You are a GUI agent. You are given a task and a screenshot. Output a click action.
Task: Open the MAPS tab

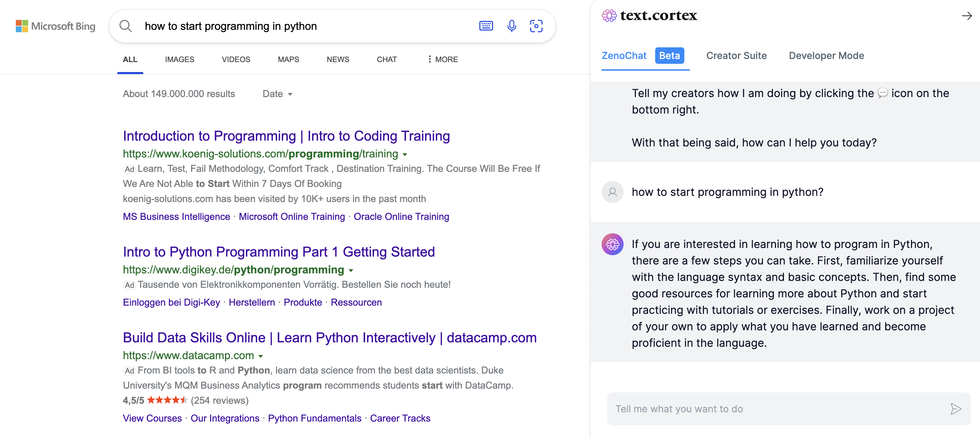click(288, 59)
